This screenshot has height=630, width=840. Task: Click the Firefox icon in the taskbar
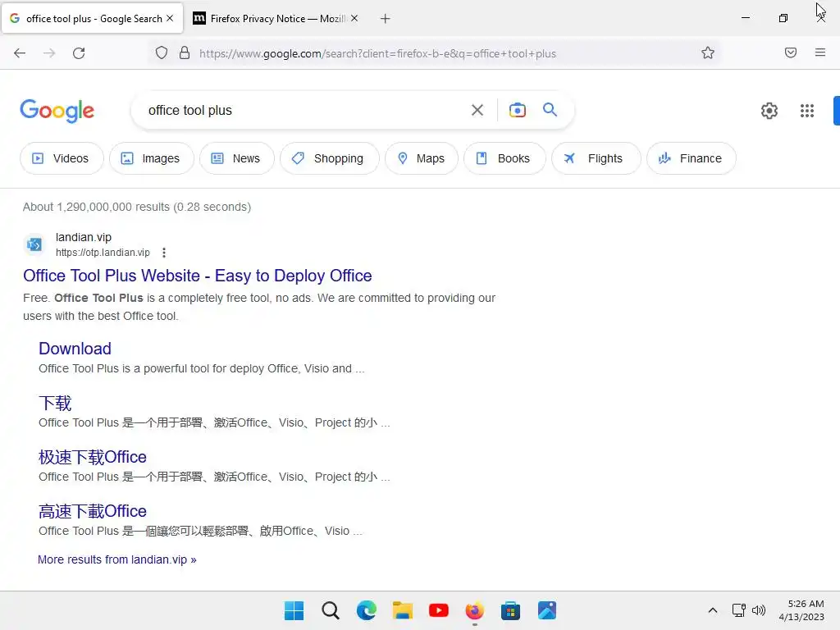(475, 610)
